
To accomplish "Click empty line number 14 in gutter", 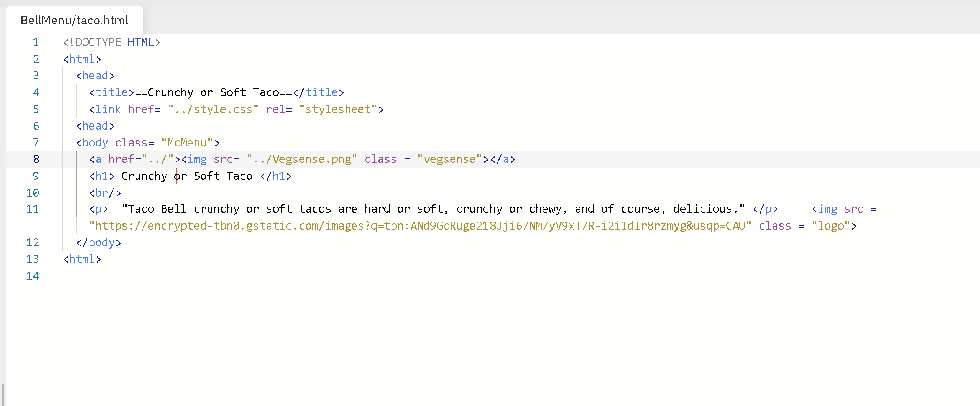I will tap(33, 276).
